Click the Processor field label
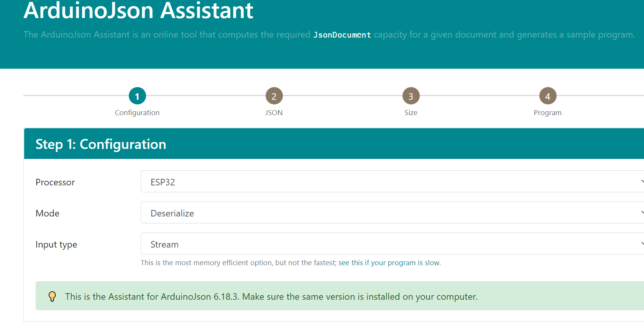This screenshot has width=644, height=322. coord(55,182)
